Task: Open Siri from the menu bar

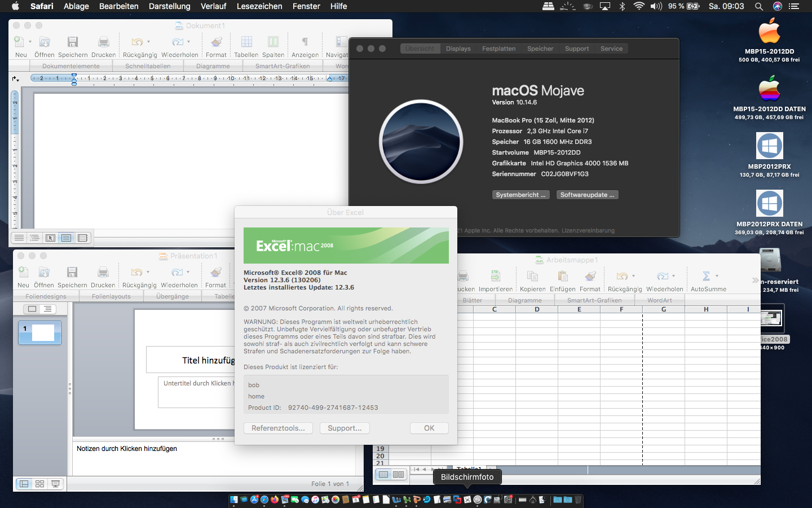Action: pyautogui.click(x=778, y=6)
